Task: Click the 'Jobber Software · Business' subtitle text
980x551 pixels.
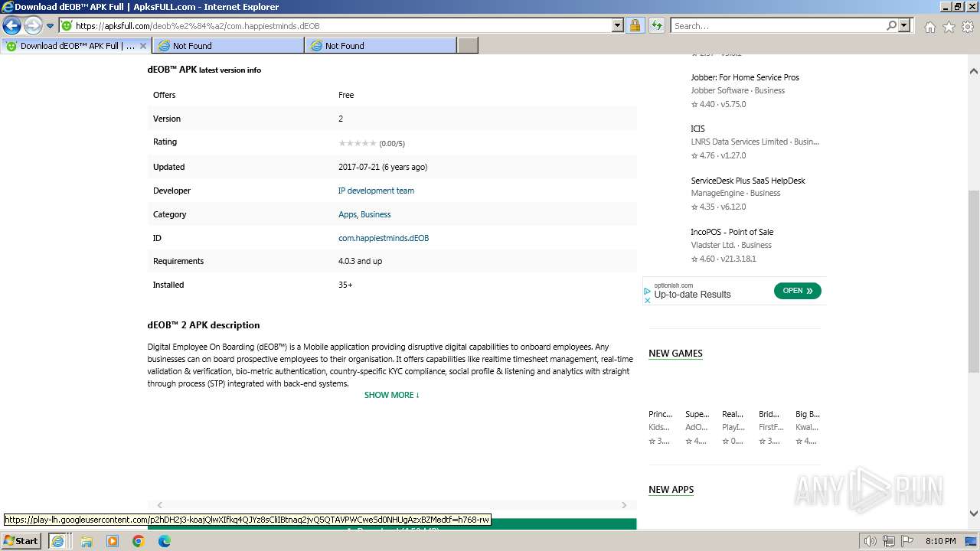Action: click(x=737, y=90)
